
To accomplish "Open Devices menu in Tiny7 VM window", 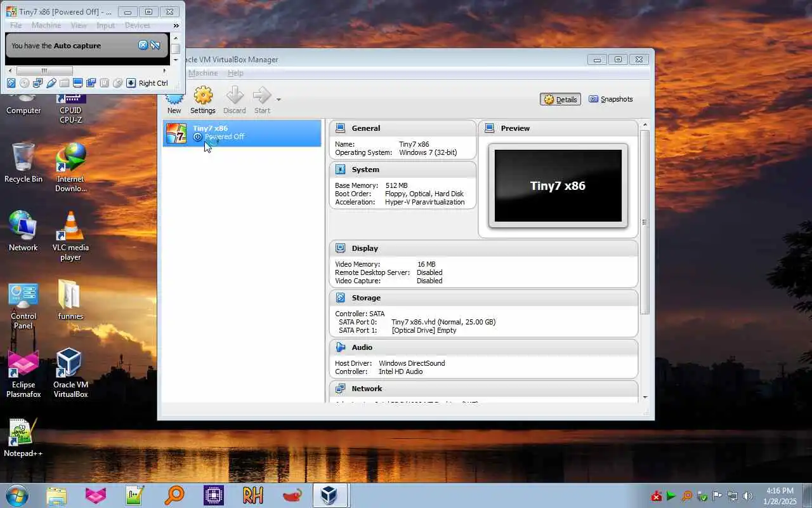I will [138, 25].
